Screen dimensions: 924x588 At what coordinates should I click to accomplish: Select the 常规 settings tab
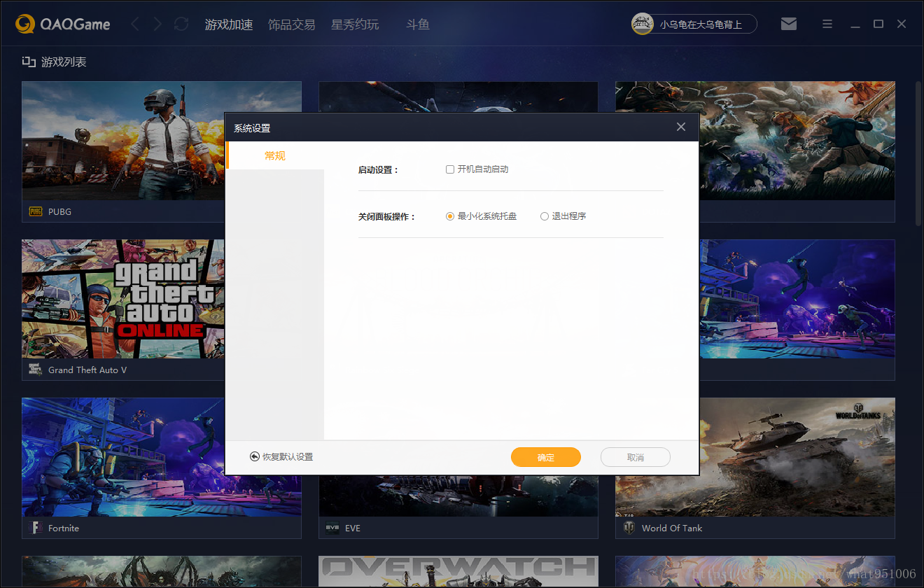coord(275,155)
